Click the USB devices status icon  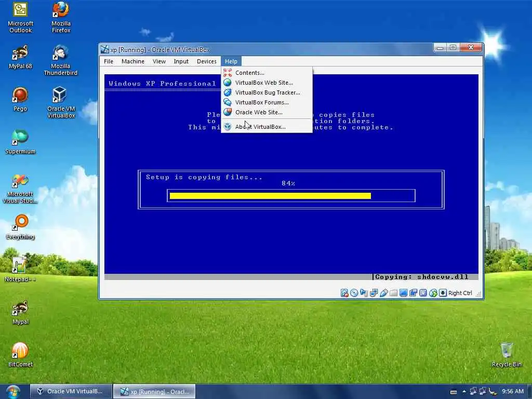click(383, 293)
